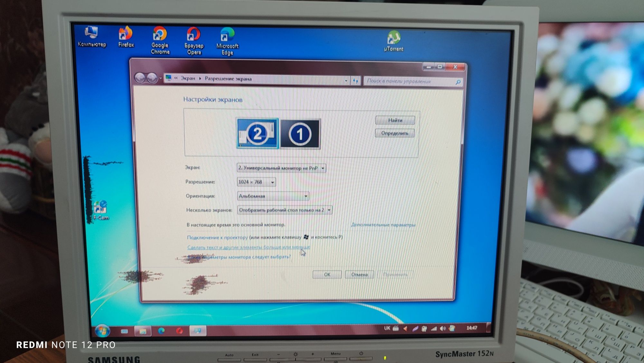Open the Экран display dropdown
Screen dimensions: 644x363
(281, 168)
